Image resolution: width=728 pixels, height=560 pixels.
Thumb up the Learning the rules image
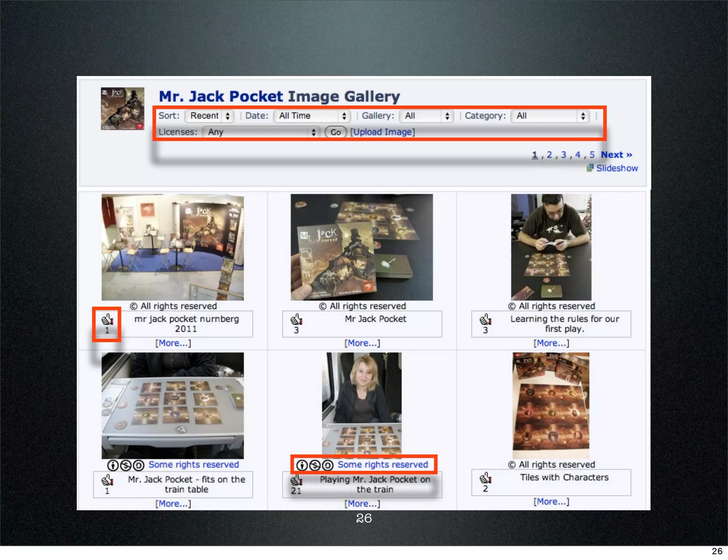(485, 319)
